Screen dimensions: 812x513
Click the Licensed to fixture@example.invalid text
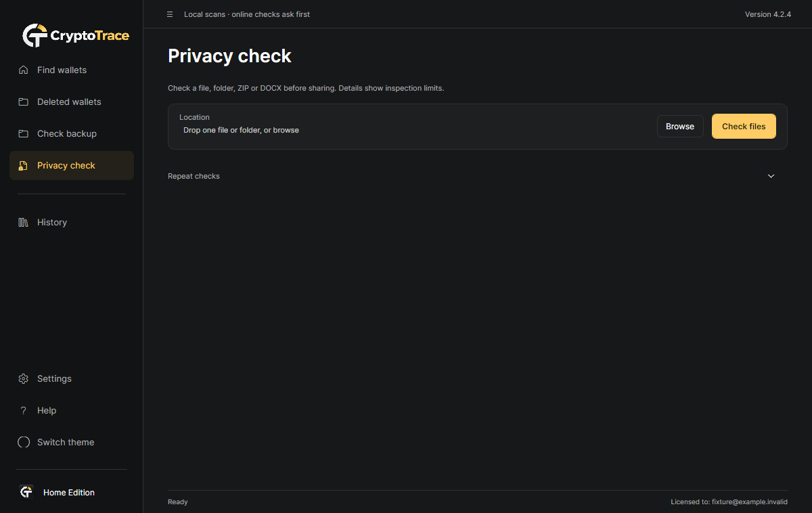coord(729,502)
